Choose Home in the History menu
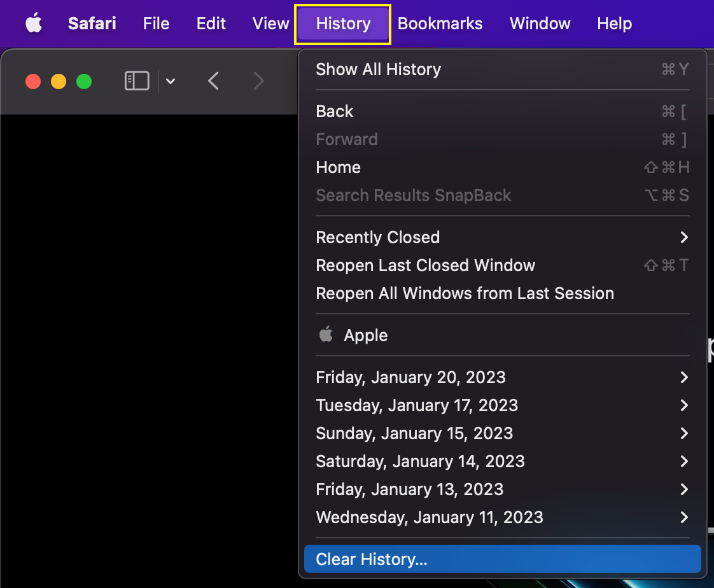Image resolution: width=714 pixels, height=588 pixels. pos(502,167)
